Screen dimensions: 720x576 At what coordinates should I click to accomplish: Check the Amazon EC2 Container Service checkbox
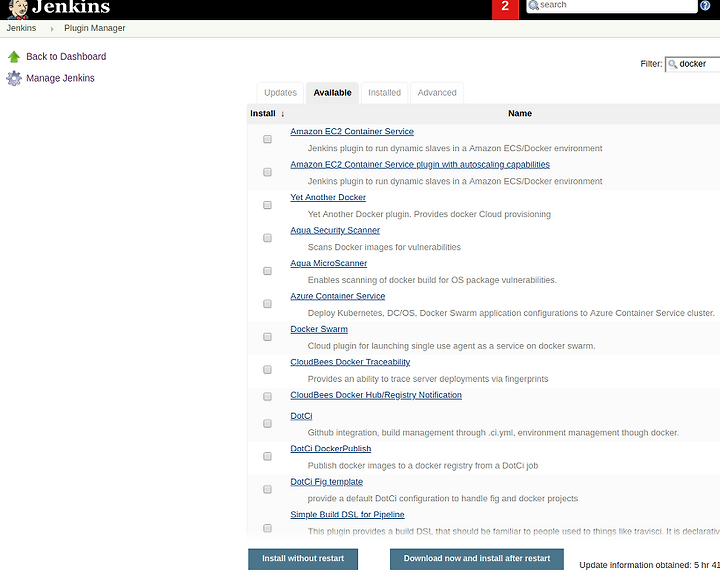267,139
